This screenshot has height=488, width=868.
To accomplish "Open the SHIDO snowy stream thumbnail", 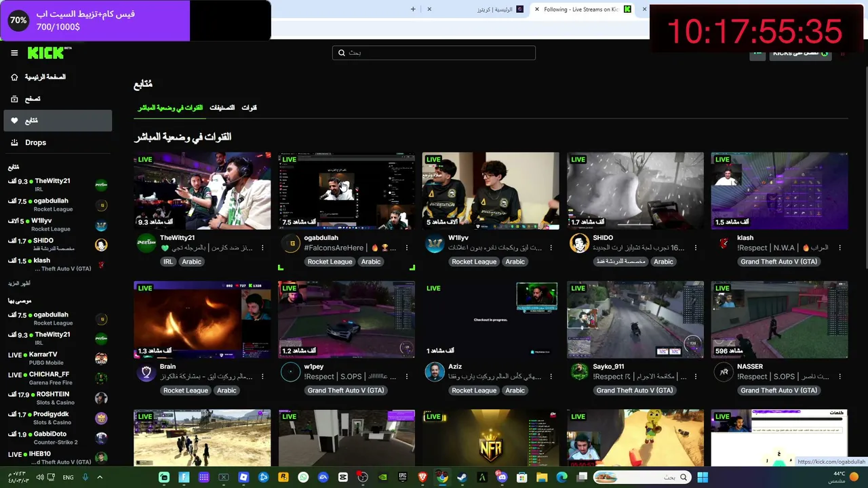I will 635,191.
